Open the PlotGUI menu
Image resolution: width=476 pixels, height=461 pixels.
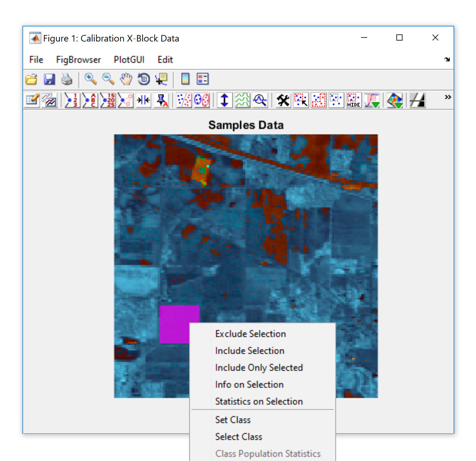pyautogui.click(x=129, y=60)
